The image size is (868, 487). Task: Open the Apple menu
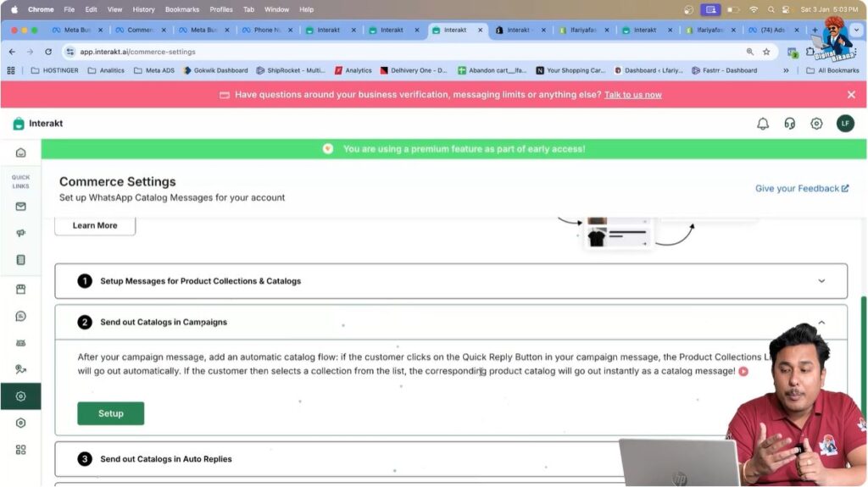pyautogui.click(x=14, y=9)
